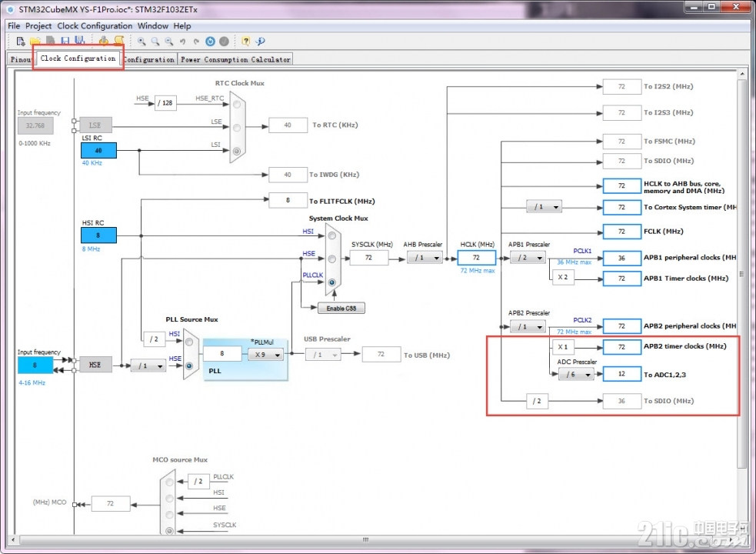This screenshot has width=756, height=554.
Task: Select PLLCLK in MCO source Mux
Action: tap(169, 482)
